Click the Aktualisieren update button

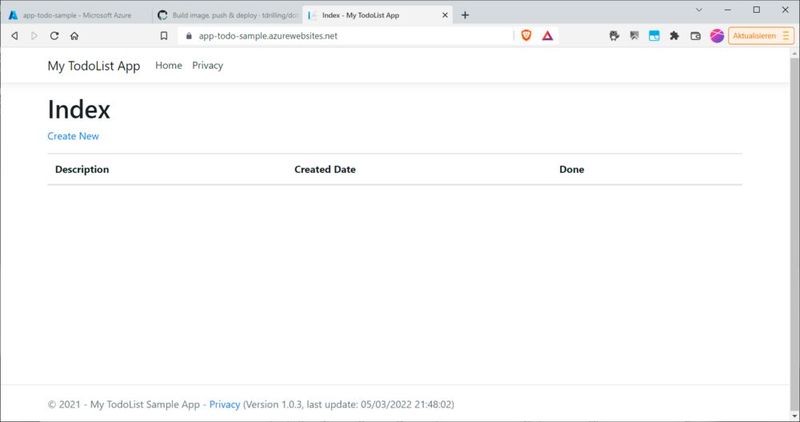[x=761, y=36]
